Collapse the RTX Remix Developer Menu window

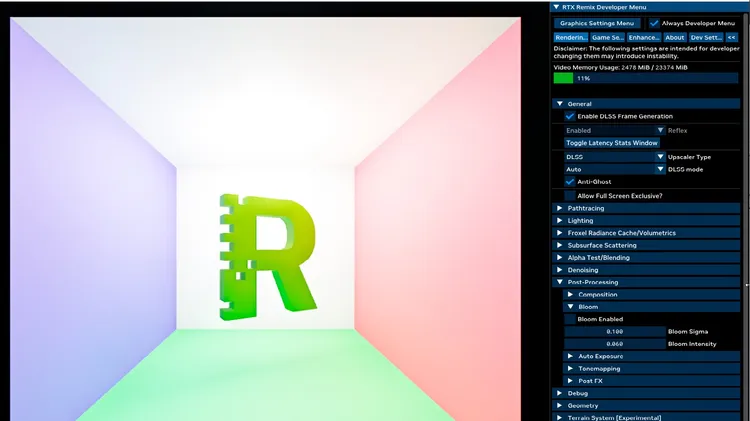(556, 7)
